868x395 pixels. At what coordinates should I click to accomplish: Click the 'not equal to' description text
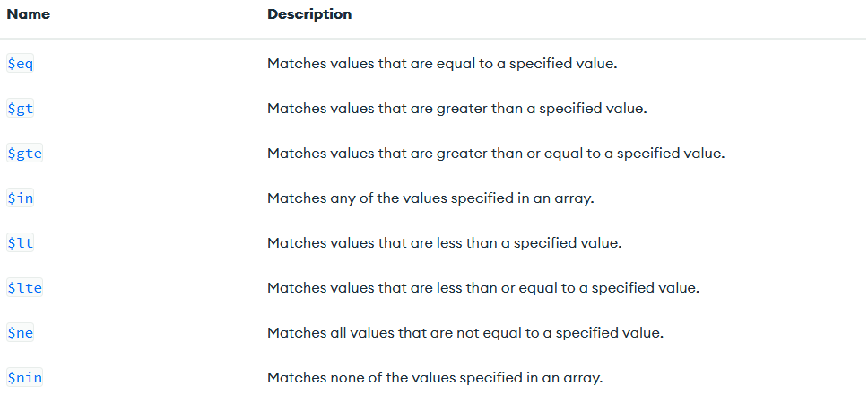tap(465, 333)
